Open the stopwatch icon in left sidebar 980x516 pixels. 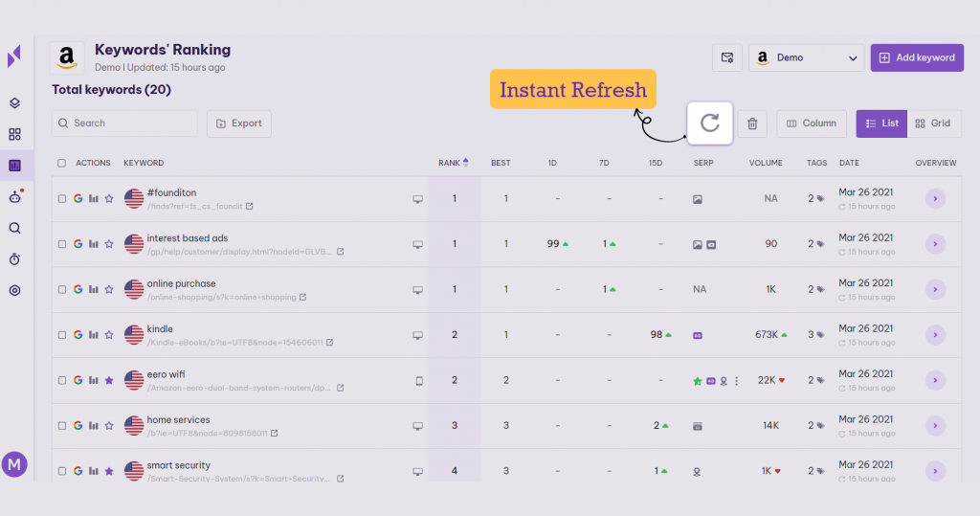click(14, 259)
